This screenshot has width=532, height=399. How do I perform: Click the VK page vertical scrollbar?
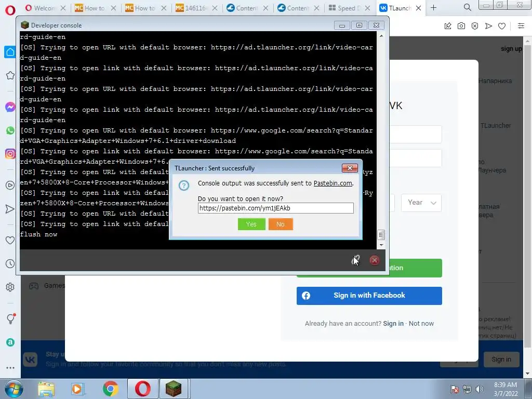[x=527, y=197]
